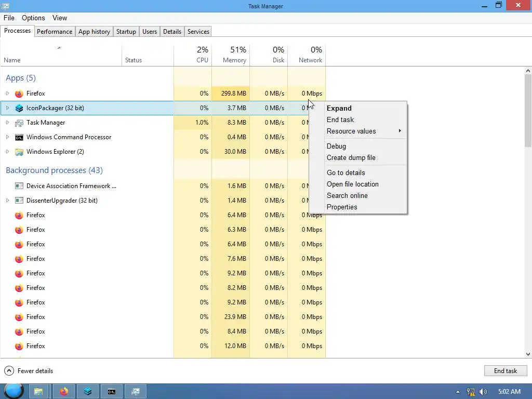The image size is (532, 399).
Task: Click the Firefox icon using 8.4 MB memory
Action: pyautogui.click(x=19, y=331)
